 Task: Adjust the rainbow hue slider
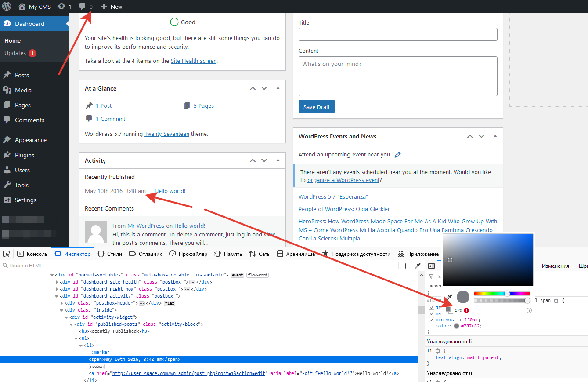[502, 293]
